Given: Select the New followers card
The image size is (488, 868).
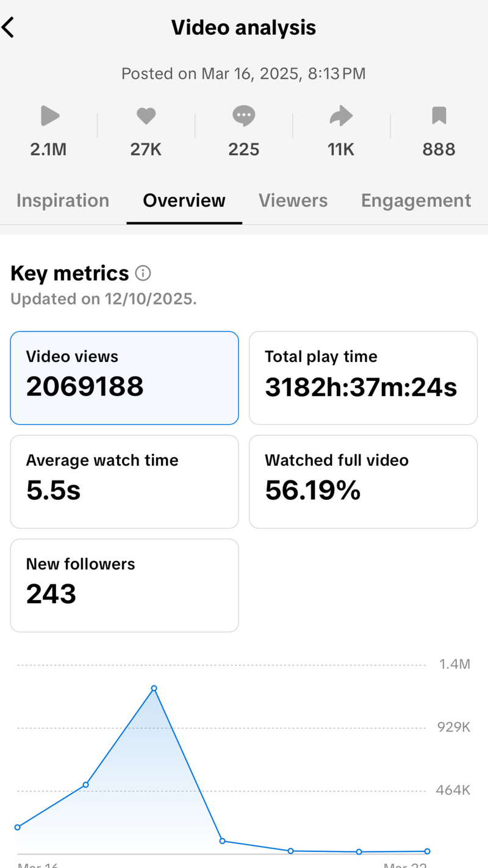Looking at the screenshot, I should point(124,585).
